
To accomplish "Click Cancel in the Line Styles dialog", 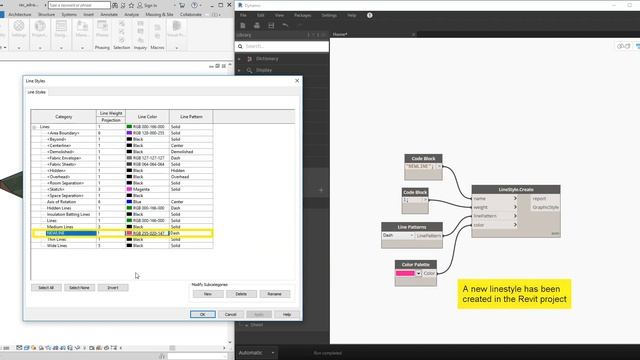I will coord(231,314).
